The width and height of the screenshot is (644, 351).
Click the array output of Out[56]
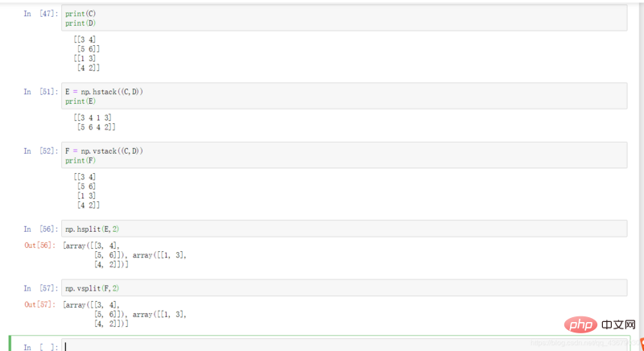tap(125, 255)
